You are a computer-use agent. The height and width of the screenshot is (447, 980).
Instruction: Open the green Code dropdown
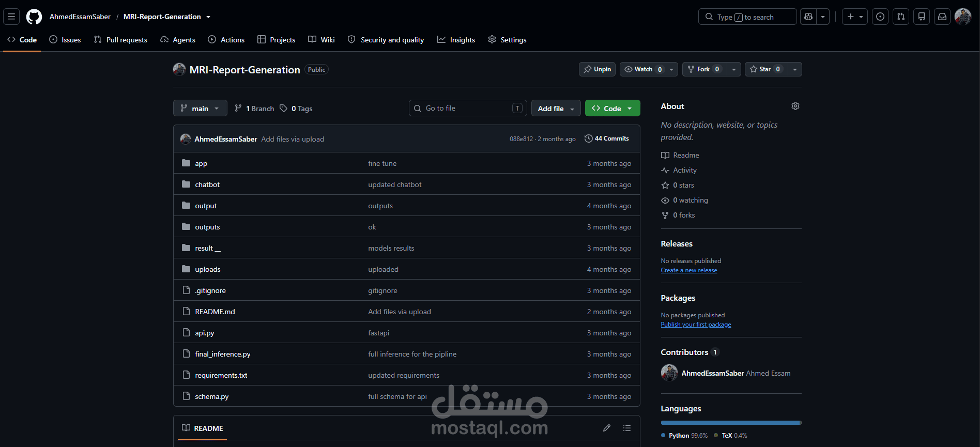tap(612, 108)
